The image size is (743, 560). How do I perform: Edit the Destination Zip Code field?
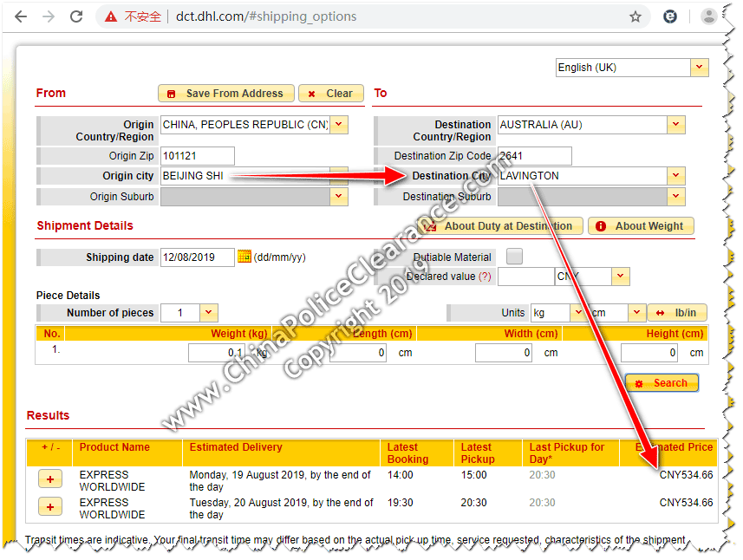(535, 156)
